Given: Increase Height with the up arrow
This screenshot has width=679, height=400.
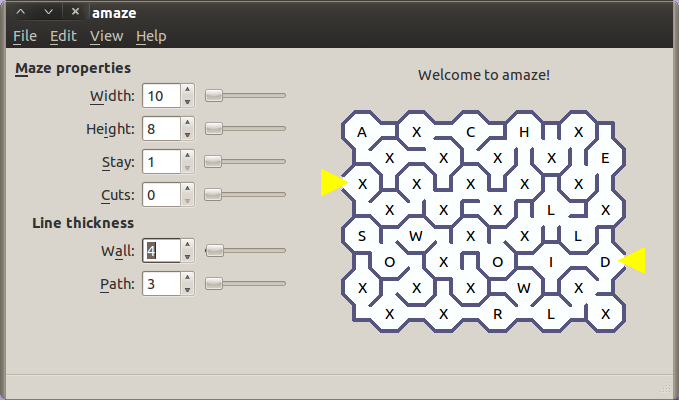Looking at the screenshot, I should [187, 123].
